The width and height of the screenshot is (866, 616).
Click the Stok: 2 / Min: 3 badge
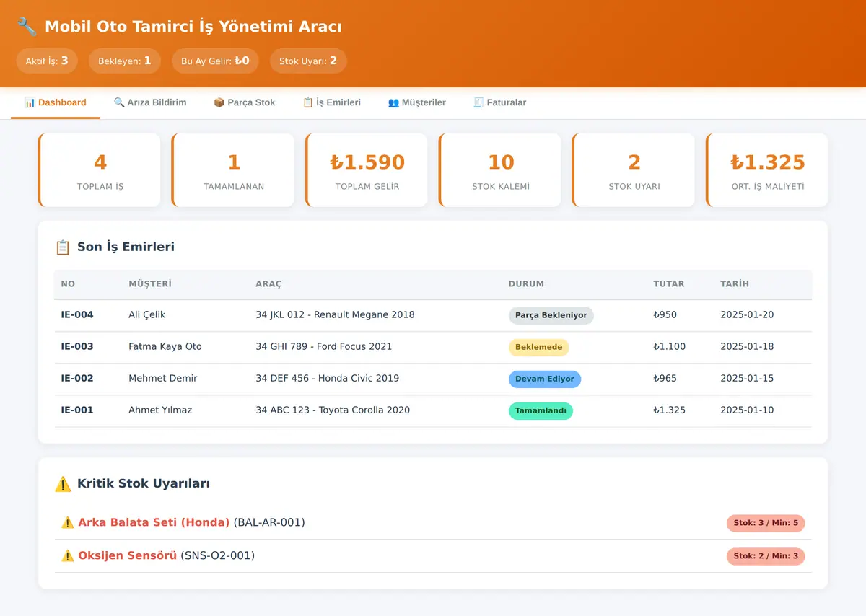pyautogui.click(x=766, y=556)
